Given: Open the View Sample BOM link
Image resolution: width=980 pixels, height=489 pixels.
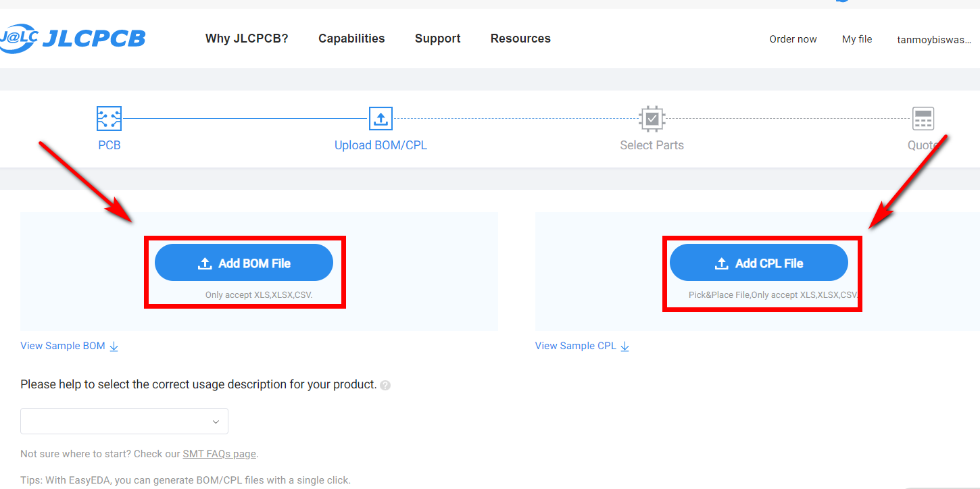Looking at the screenshot, I should tap(63, 346).
